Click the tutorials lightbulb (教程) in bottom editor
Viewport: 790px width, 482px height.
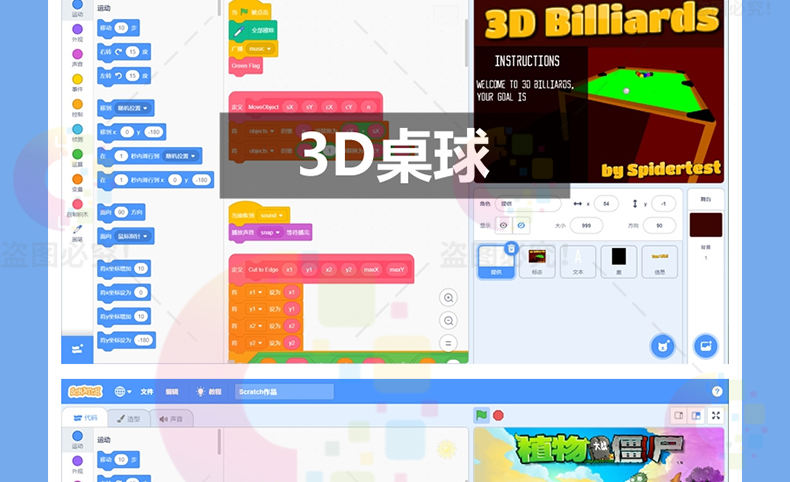coord(209,391)
